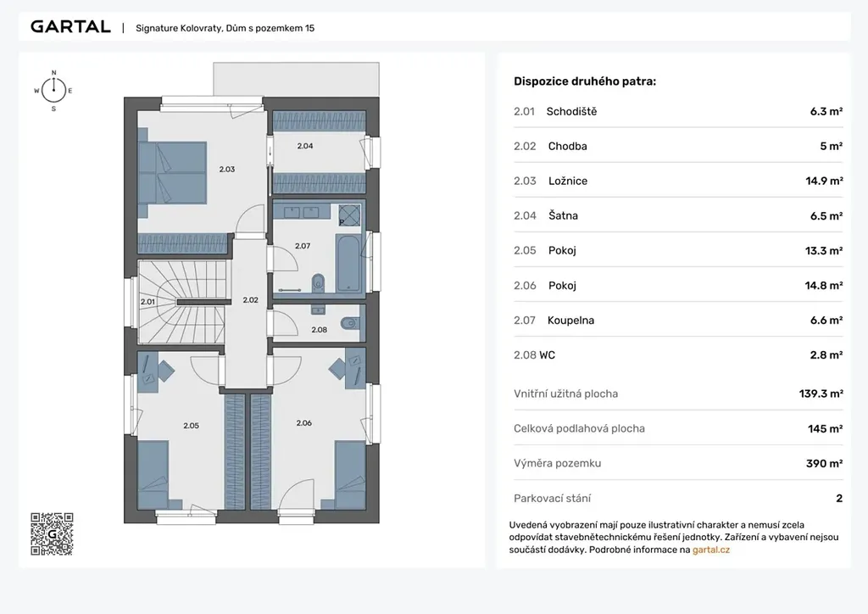Click the GARTAL logo in the header
Image resolution: width=868 pixels, height=614 pixels.
tap(70, 26)
